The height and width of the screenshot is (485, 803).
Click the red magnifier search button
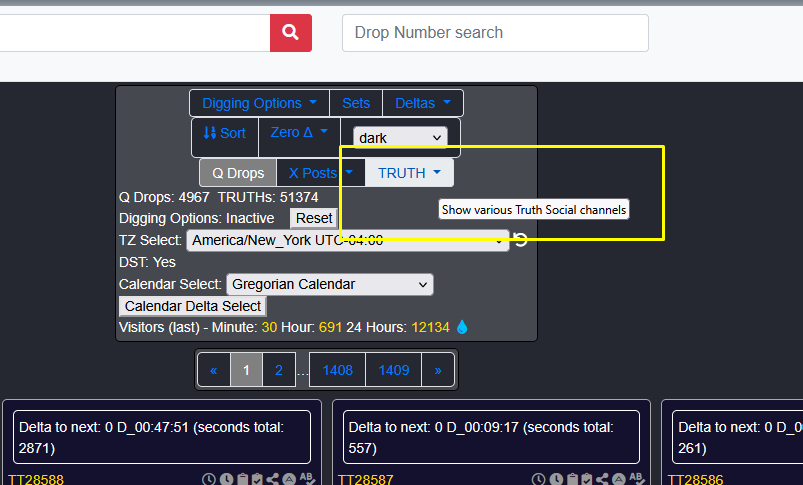[x=290, y=33]
